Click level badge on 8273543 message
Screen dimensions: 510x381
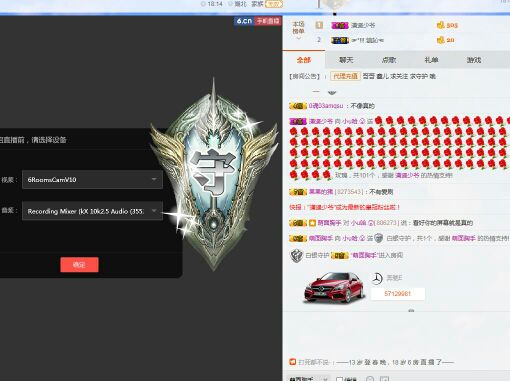pyautogui.click(x=298, y=192)
